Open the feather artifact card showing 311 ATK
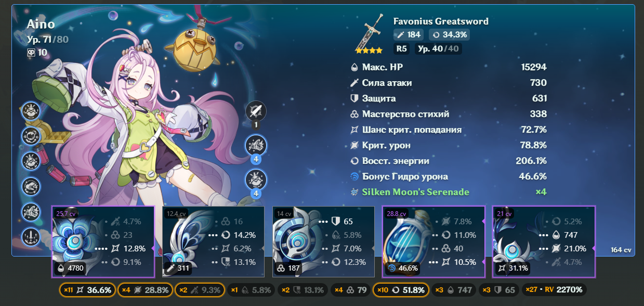 [x=213, y=241]
